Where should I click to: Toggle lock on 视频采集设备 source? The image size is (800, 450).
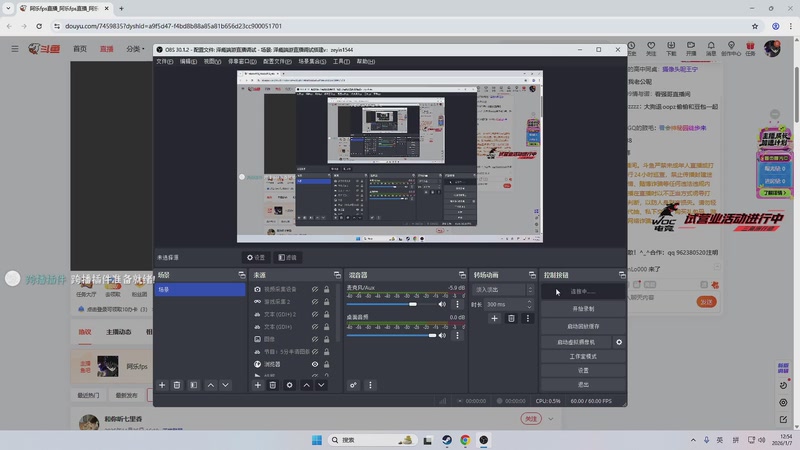[x=327, y=289]
